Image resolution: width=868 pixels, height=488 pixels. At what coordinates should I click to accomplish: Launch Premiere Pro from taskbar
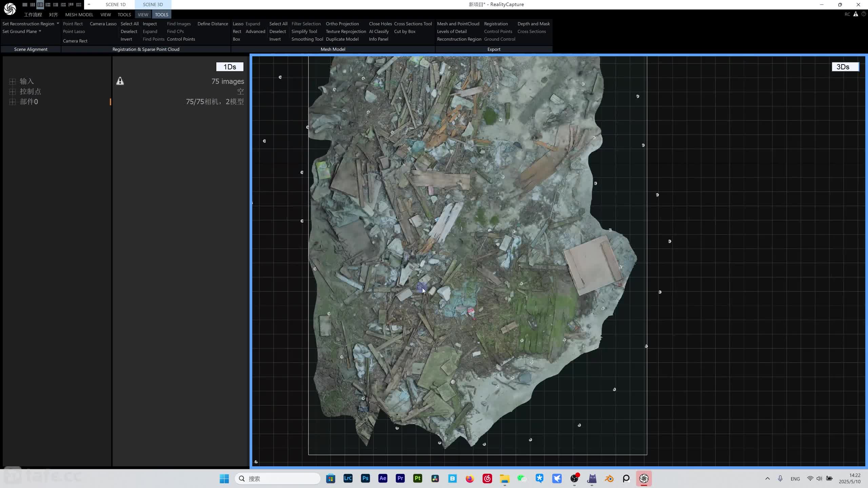coord(400,479)
